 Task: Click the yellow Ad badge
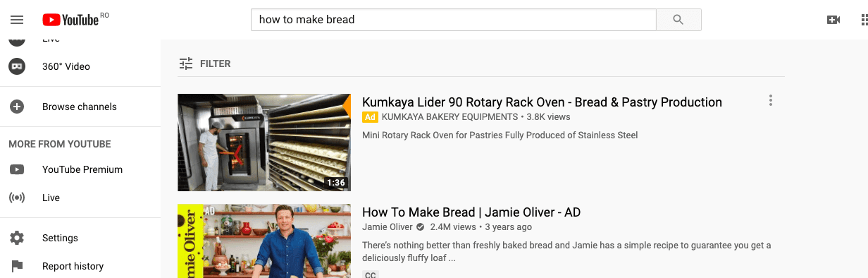[x=370, y=116]
